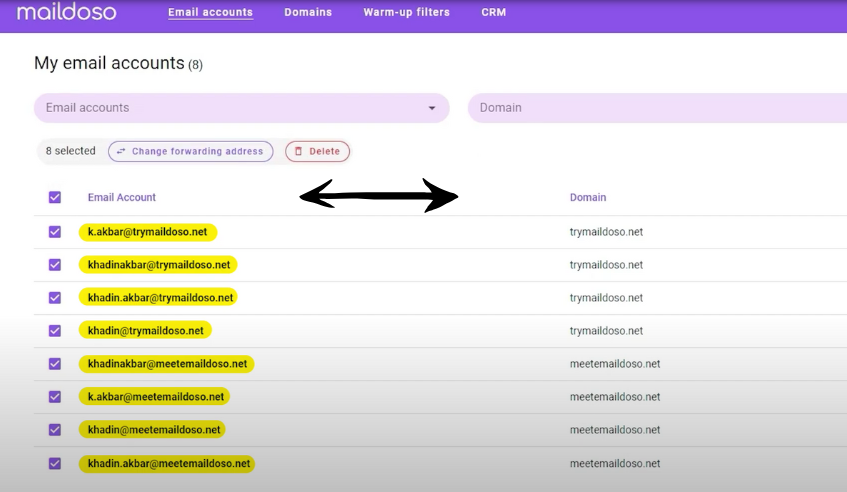This screenshot has width=847, height=492.
Task: Click the Delete button
Action: click(x=318, y=151)
